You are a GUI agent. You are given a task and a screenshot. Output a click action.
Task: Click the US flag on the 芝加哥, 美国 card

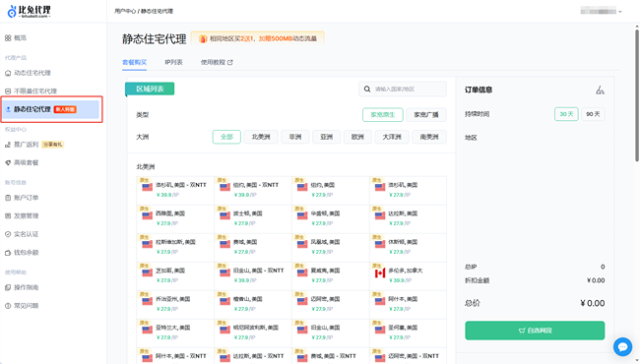pos(148,273)
